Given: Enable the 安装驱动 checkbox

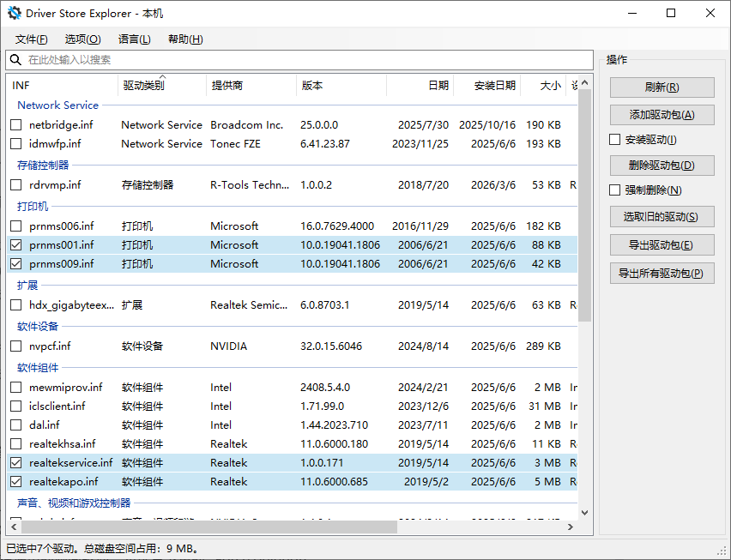Looking at the screenshot, I should (615, 139).
